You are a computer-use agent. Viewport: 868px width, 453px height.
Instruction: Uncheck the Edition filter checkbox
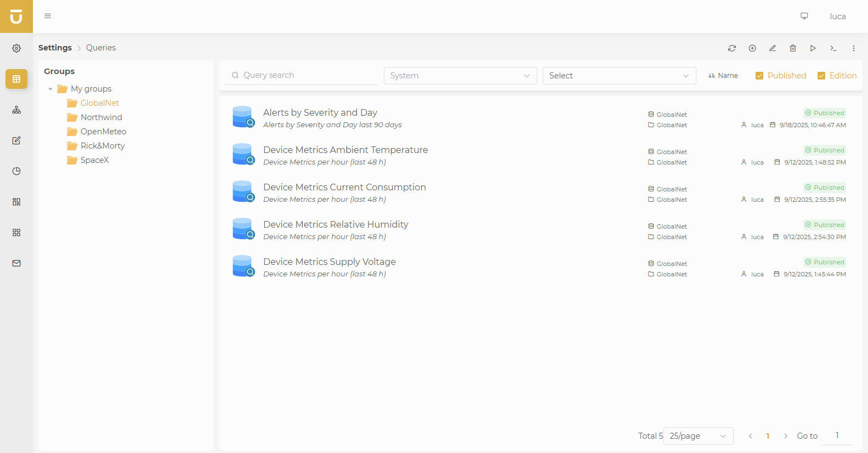tap(821, 76)
